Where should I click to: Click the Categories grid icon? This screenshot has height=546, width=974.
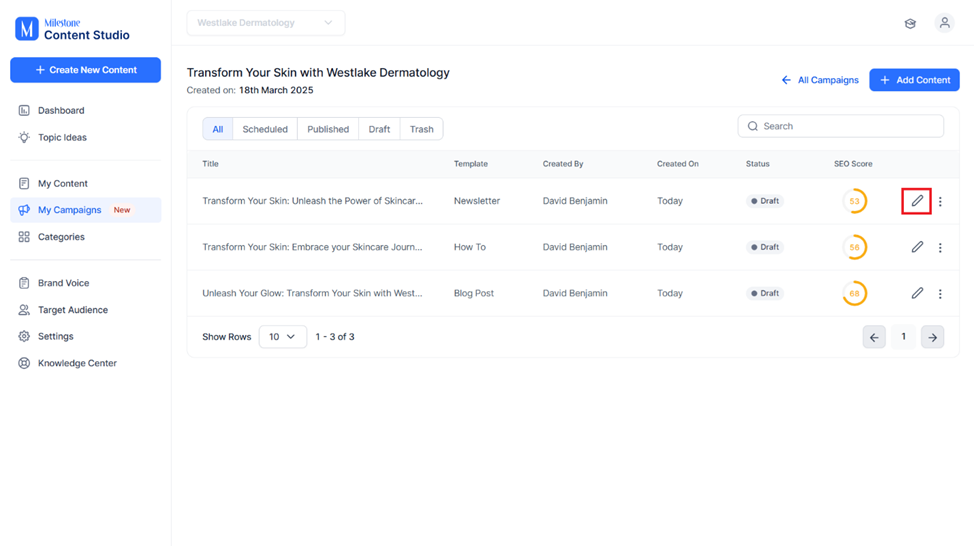pos(24,237)
